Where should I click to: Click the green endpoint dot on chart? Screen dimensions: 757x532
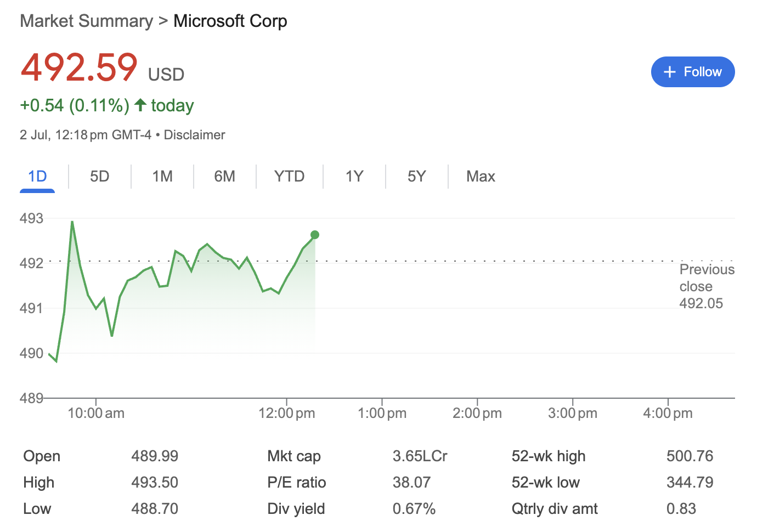tap(315, 235)
